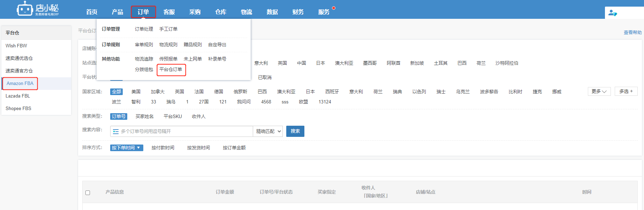
Task: Select 平台仓订单 menu entry
Action: [x=171, y=69]
